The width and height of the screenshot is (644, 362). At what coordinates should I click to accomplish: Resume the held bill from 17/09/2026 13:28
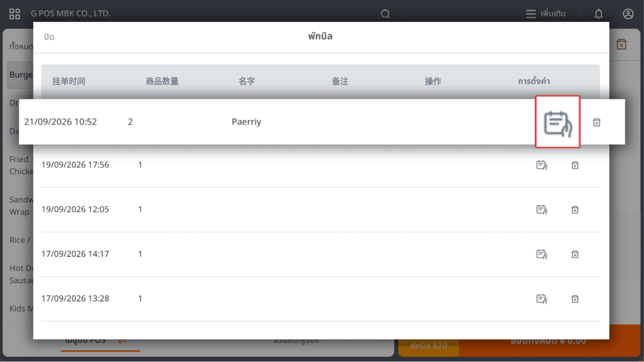coord(541,299)
